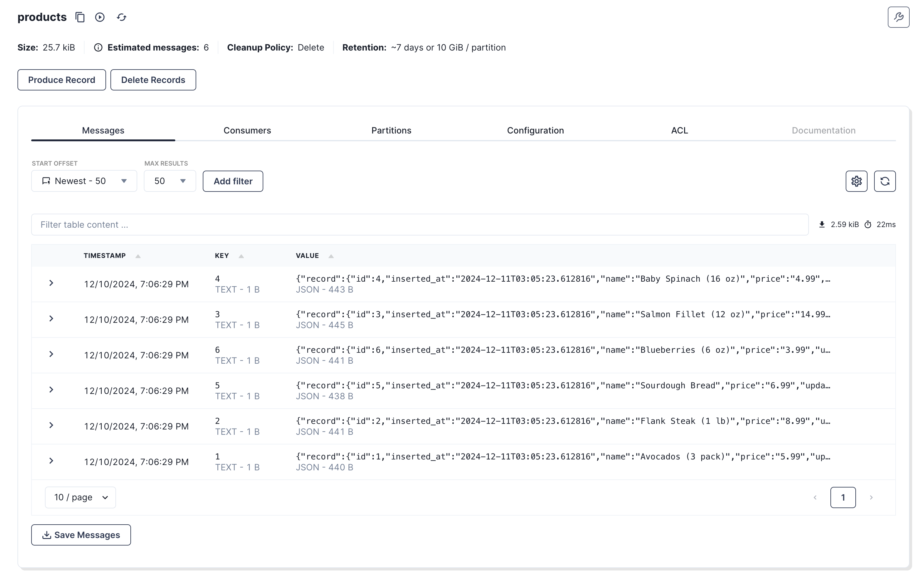Screen dimensions: 924x587
Task: Expand the Baby Spinach message row
Action: click(x=51, y=283)
